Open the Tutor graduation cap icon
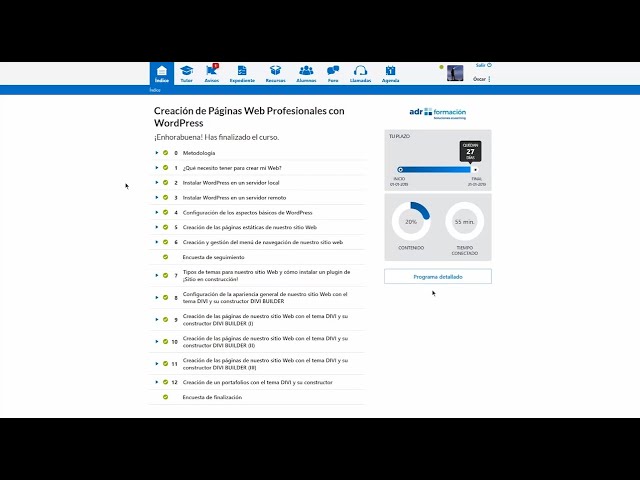The width and height of the screenshot is (640, 480). pos(187,73)
